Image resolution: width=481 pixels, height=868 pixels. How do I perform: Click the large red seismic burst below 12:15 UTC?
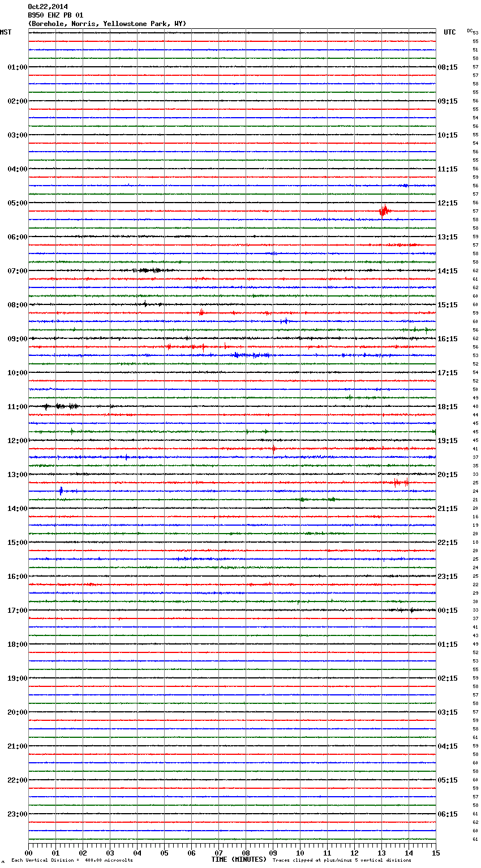point(385,210)
